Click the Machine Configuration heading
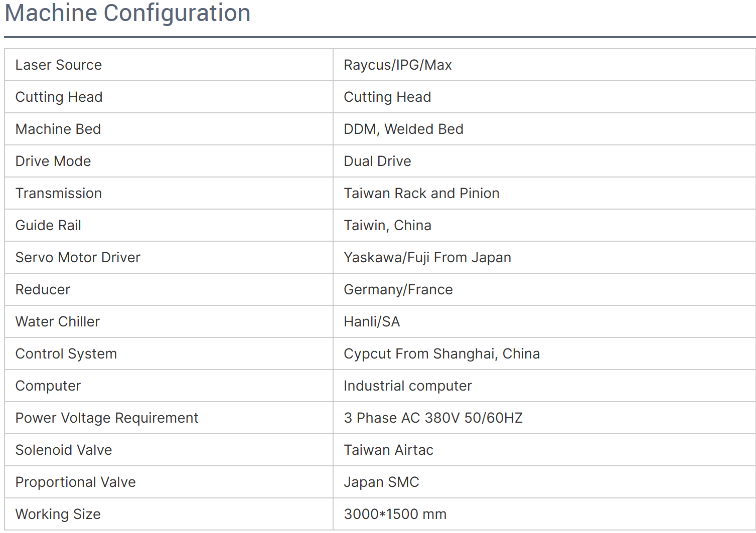The image size is (756, 533). point(127,13)
